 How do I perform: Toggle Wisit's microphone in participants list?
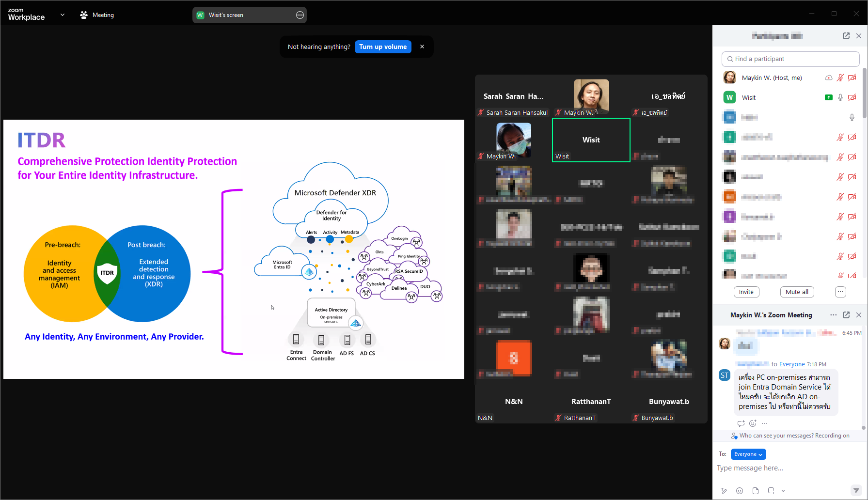tap(840, 97)
